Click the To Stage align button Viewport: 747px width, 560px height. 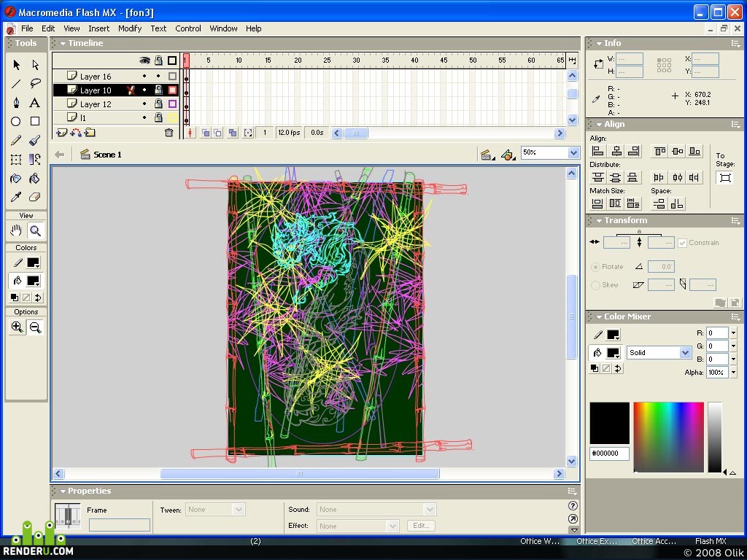tap(725, 178)
